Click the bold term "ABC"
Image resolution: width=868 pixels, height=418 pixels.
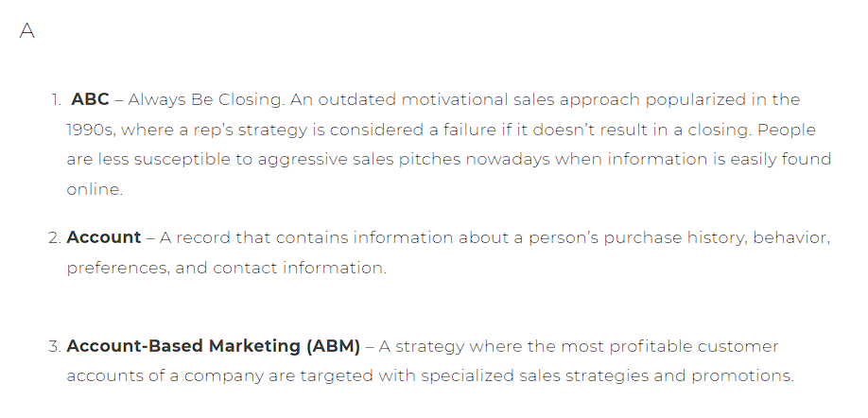(x=90, y=99)
